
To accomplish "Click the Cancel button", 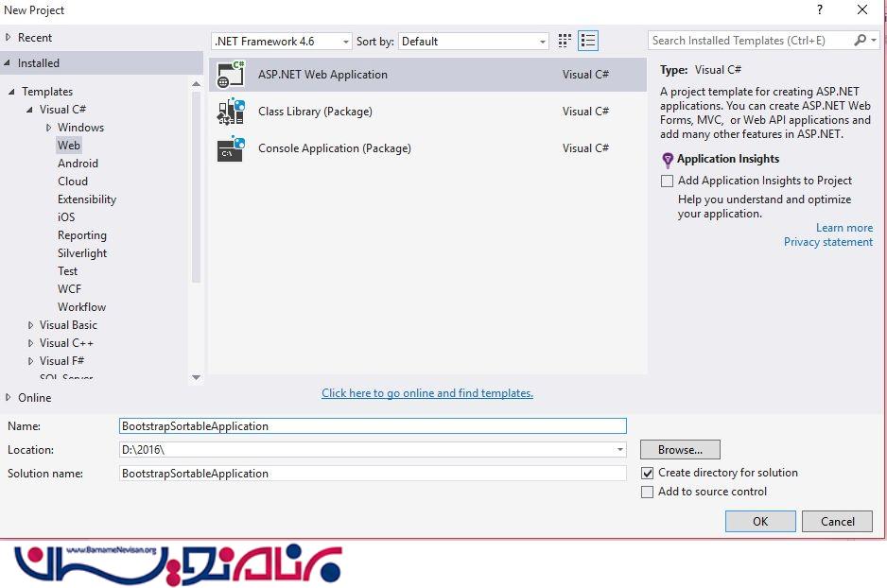I will coord(837,521).
